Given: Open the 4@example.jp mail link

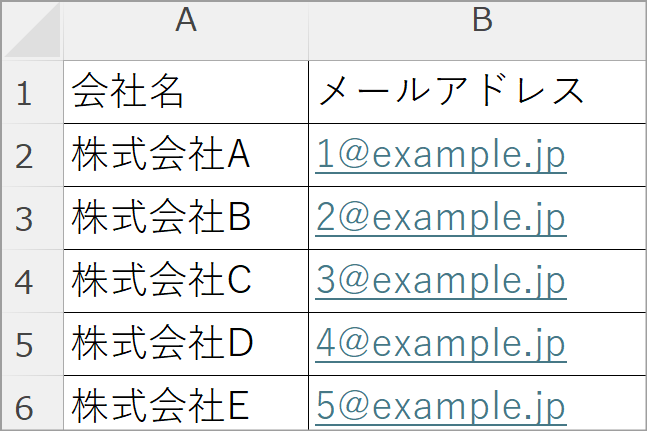Looking at the screenshot, I should (x=441, y=344).
